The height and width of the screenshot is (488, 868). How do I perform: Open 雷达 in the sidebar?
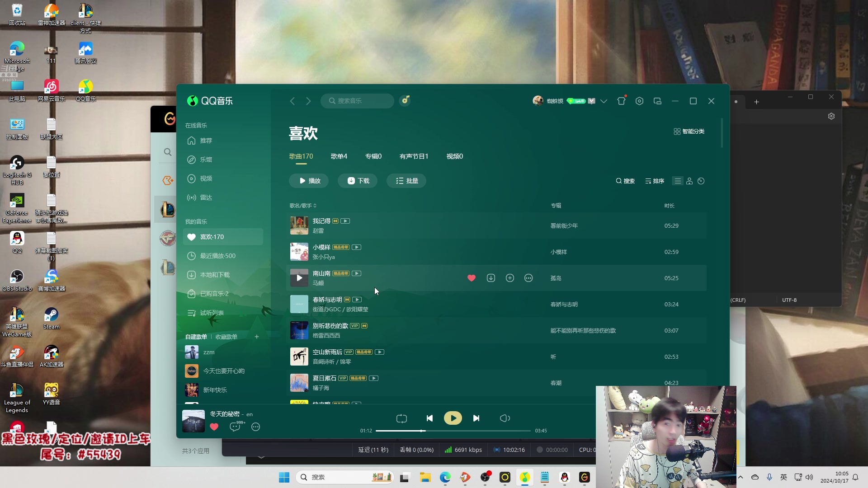point(223,197)
